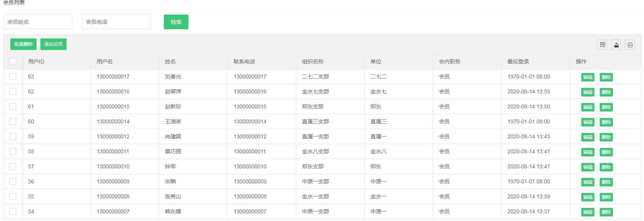Image resolution: width=644 pixels, height=221 pixels.
Task: Focus the 会员姓名 input field
Action: tap(38, 22)
